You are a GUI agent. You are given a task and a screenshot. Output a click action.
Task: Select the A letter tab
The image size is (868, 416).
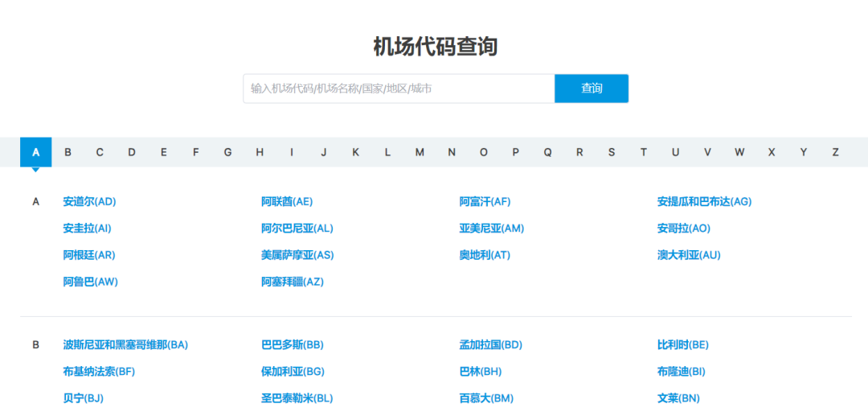[x=36, y=152]
